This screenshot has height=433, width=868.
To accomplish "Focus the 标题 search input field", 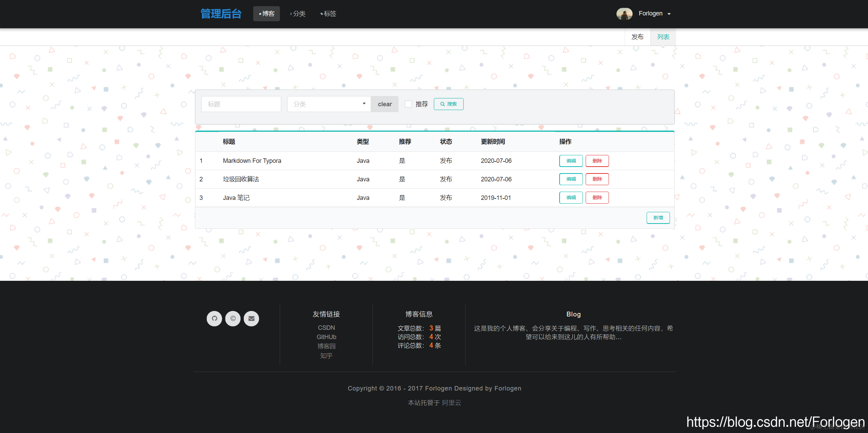I will click(241, 104).
